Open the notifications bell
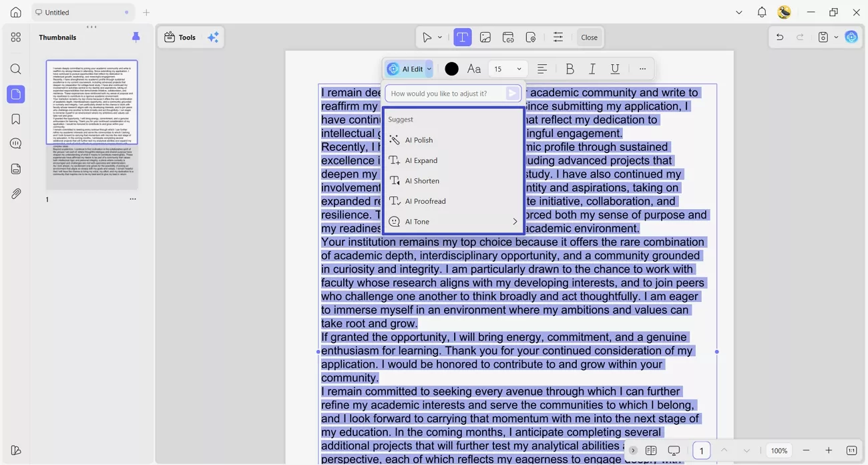868x465 pixels. [762, 12]
